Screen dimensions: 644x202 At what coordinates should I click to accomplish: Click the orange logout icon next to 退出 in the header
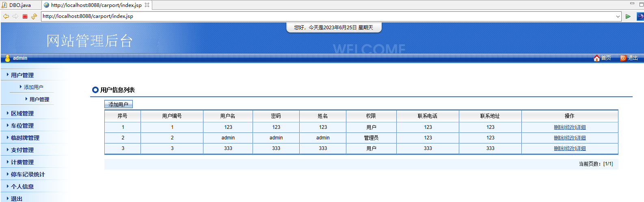click(623, 58)
